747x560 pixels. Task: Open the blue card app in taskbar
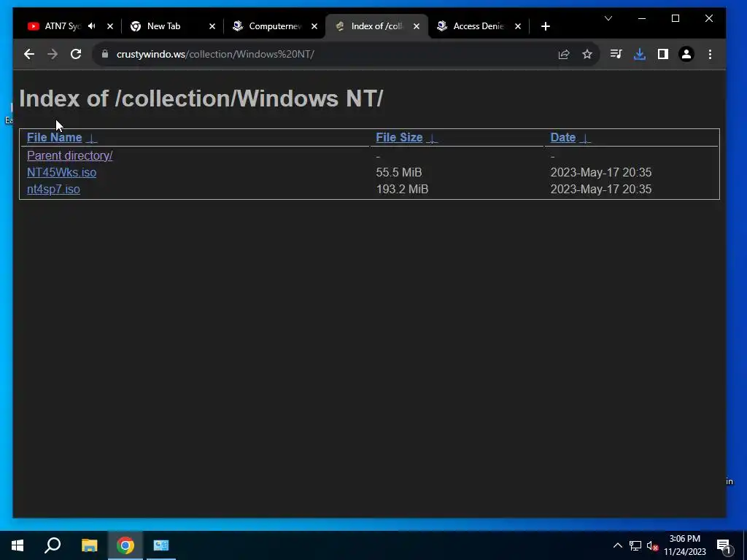pyautogui.click(x=161, y=545)
